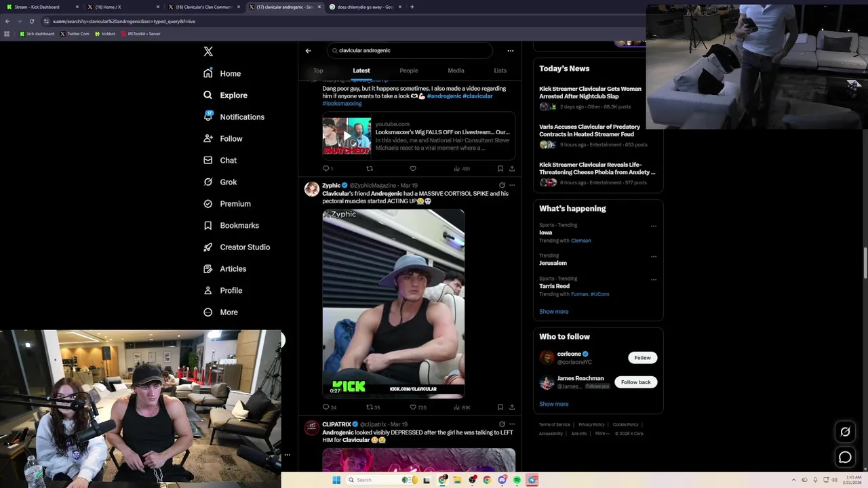Click the Premium icon in sidebar
This screenshot has height=488, width=868.
(208, 203)
